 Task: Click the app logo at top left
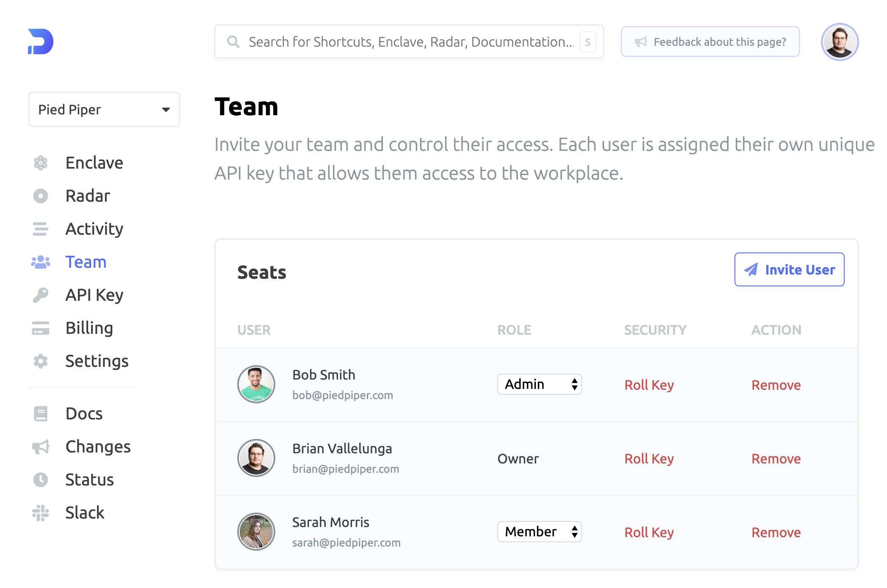click(41, 42)
